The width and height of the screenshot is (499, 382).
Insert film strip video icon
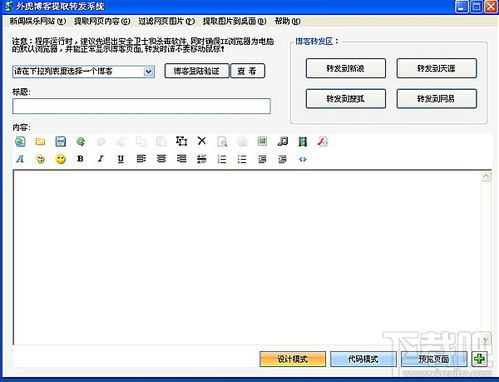[302, 142]
